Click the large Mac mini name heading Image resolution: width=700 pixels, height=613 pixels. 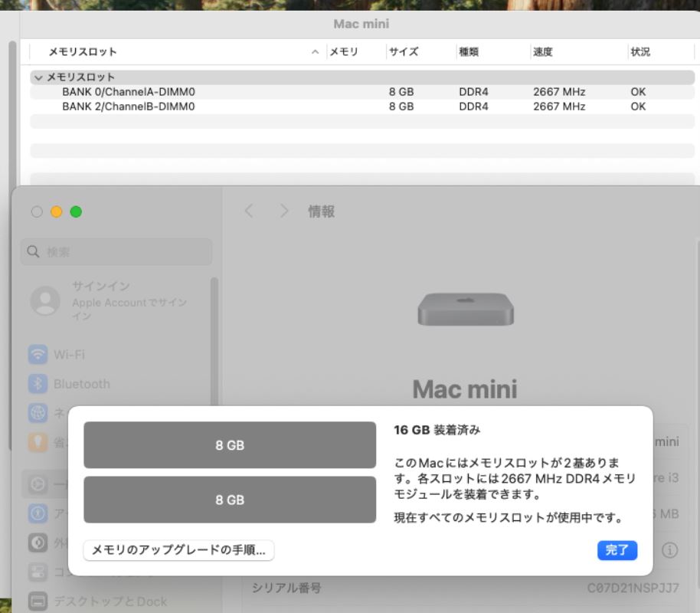coord(465,389)
